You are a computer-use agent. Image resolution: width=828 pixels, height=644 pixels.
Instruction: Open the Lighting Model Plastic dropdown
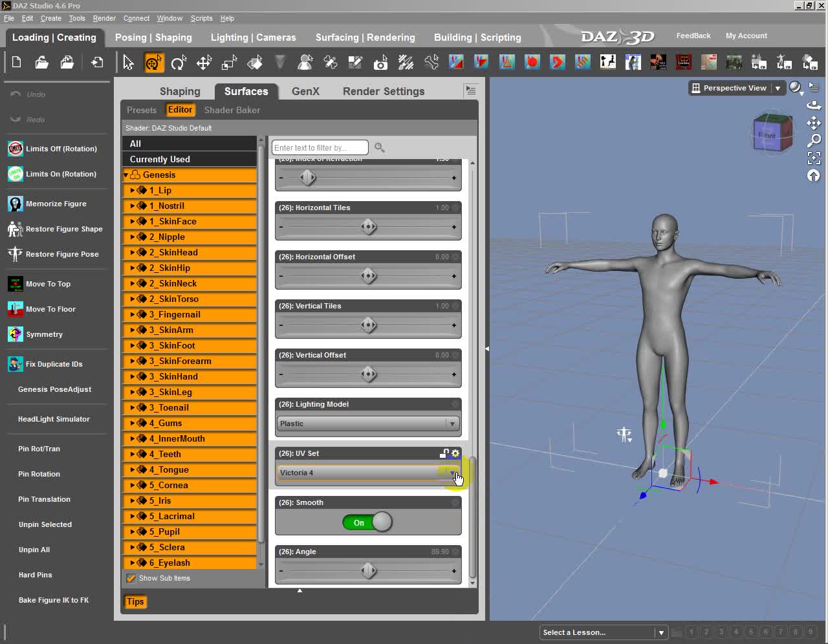368,424
